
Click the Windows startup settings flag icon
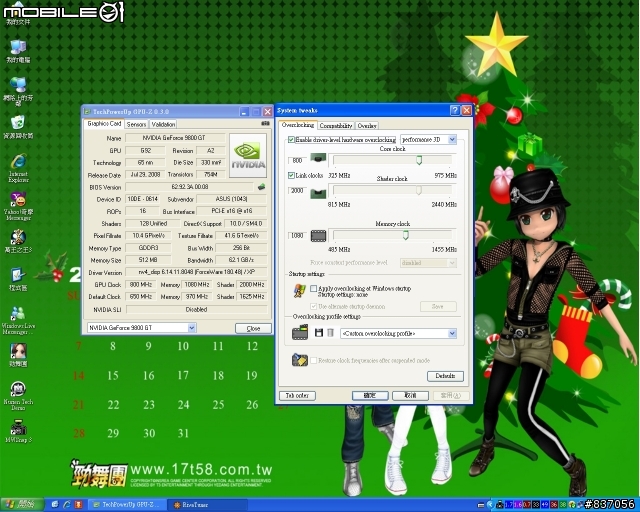(x=300, y=290)
